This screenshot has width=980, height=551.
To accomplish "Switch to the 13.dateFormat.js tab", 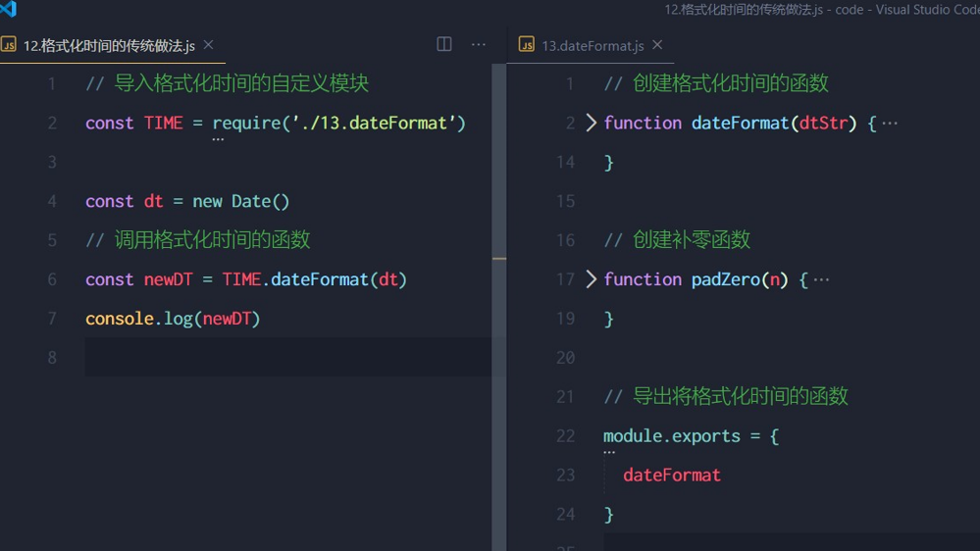I will pos(593,45).
